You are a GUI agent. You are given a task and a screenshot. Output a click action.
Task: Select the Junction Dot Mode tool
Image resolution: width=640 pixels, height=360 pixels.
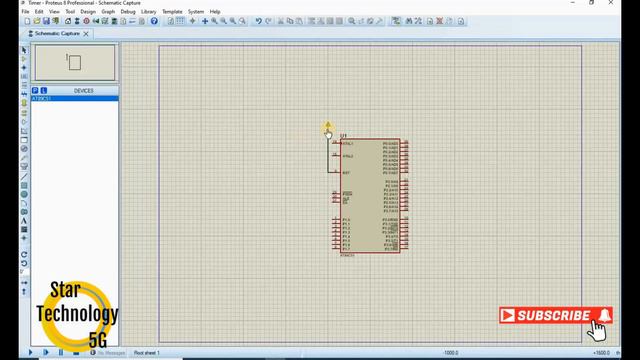[24, 67]
